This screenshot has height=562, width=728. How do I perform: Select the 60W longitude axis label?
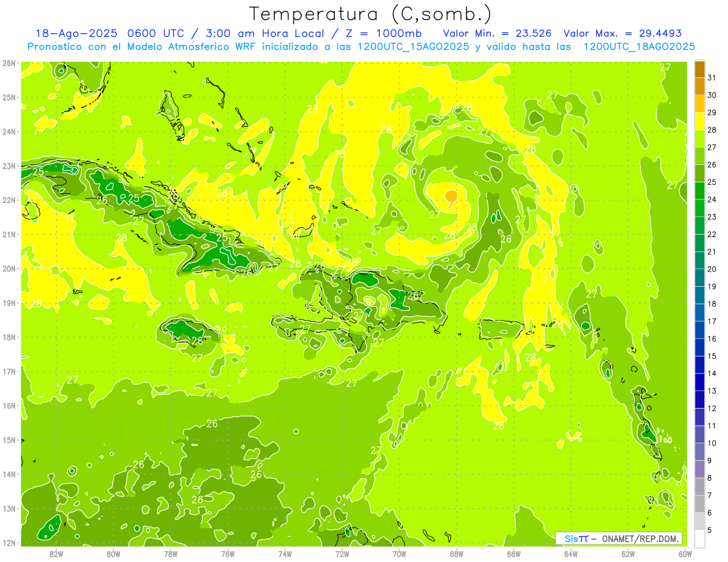click(685, 554)
